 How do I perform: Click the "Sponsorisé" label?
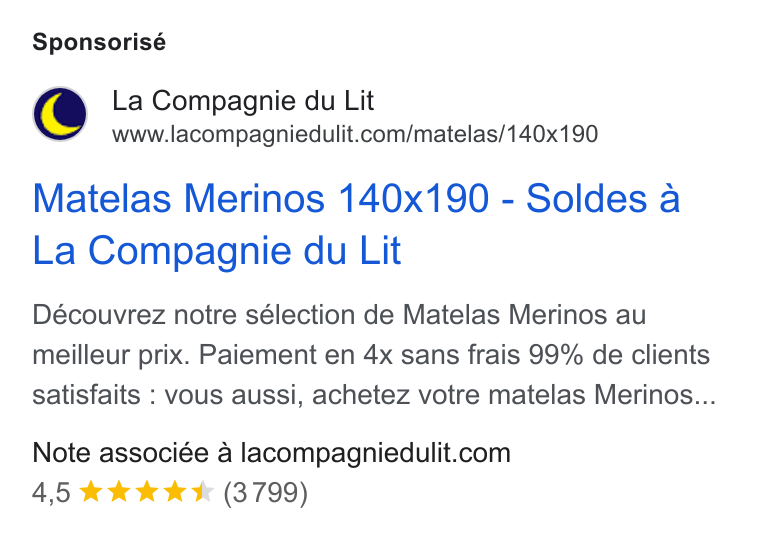[x=99, y=42]
